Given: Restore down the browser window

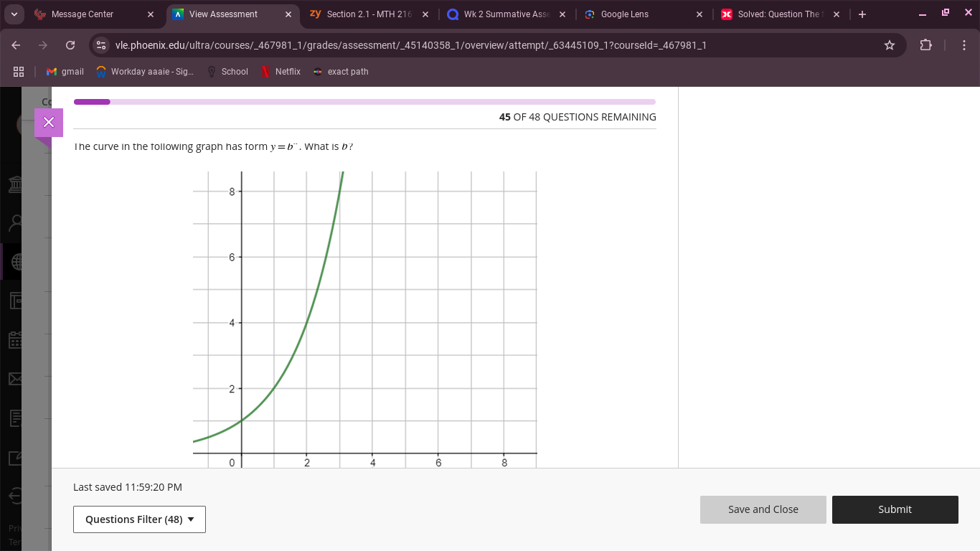Looking at the screenshot, I should (x=946, y=13).
